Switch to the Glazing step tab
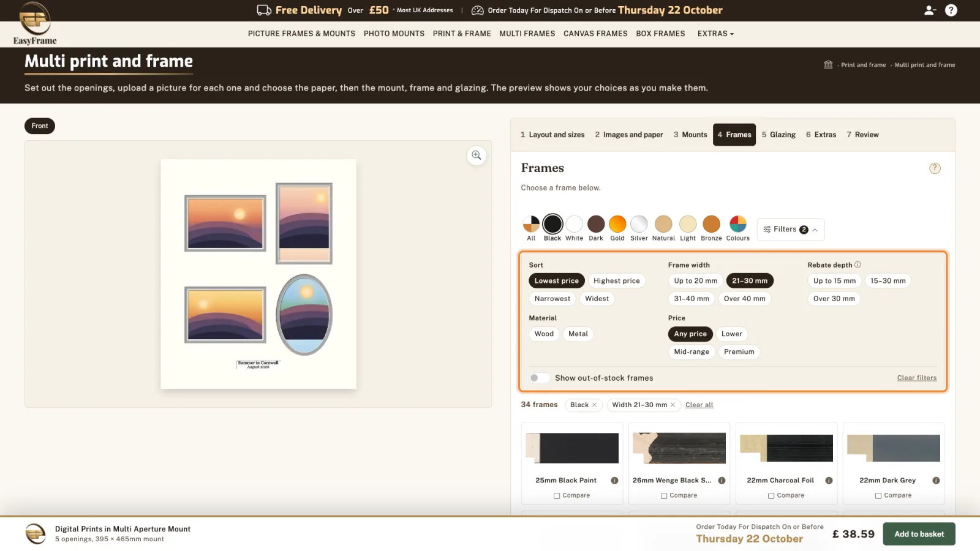980x551 pixels. 778,135
